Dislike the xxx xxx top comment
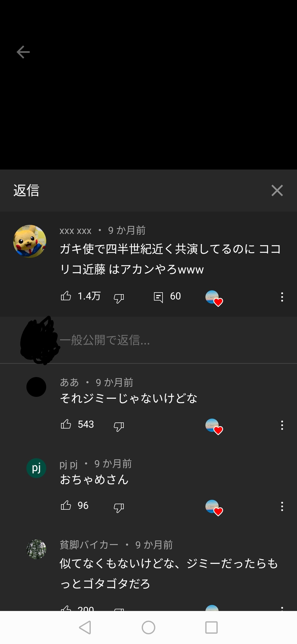Viewport: 297px width, 644px height. 119,298
